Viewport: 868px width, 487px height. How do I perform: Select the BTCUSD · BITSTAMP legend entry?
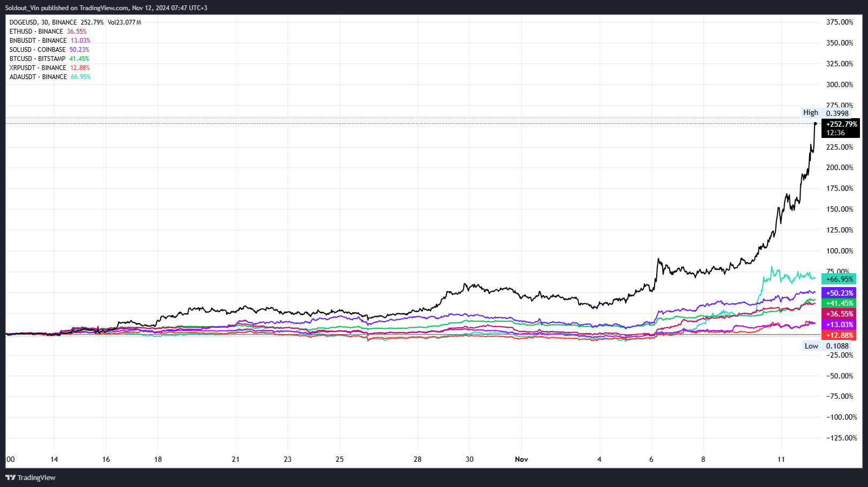49,59
